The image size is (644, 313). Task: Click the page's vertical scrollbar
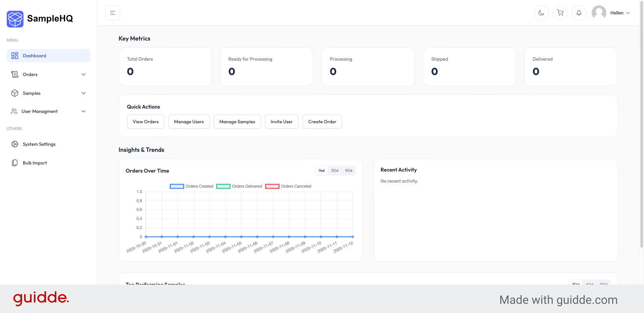[x=641, y=134]
